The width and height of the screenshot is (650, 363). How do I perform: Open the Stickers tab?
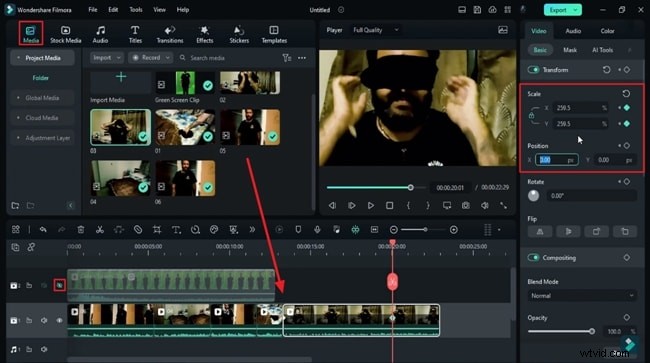239,34
